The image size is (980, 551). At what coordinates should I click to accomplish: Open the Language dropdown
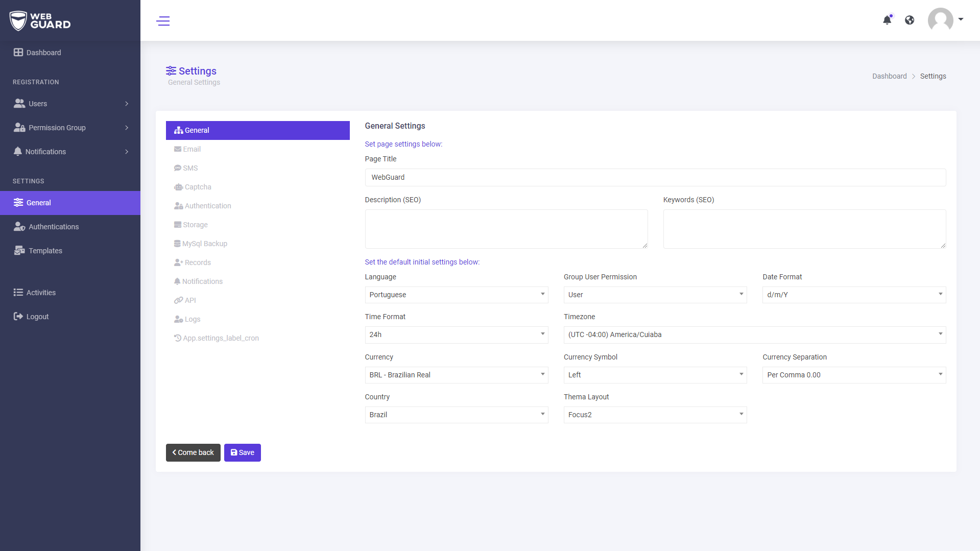[x=456, y=295]
